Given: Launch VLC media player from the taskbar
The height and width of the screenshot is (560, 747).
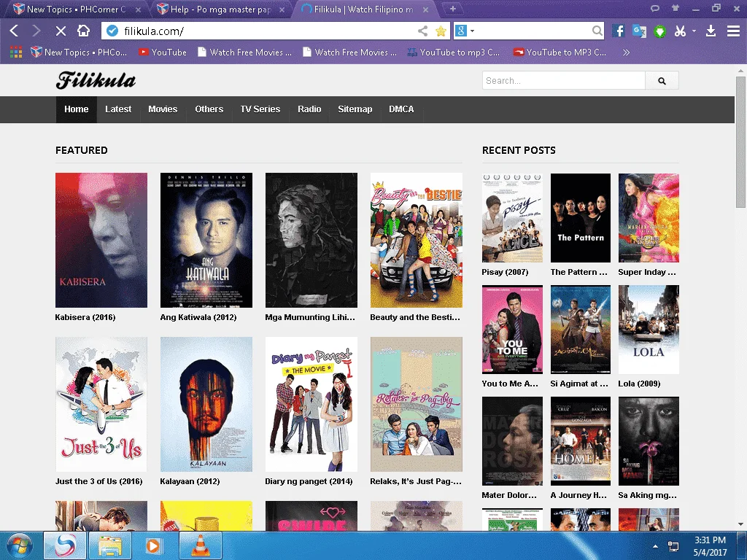Looking at the screenshot, I should tap(200, 545).
